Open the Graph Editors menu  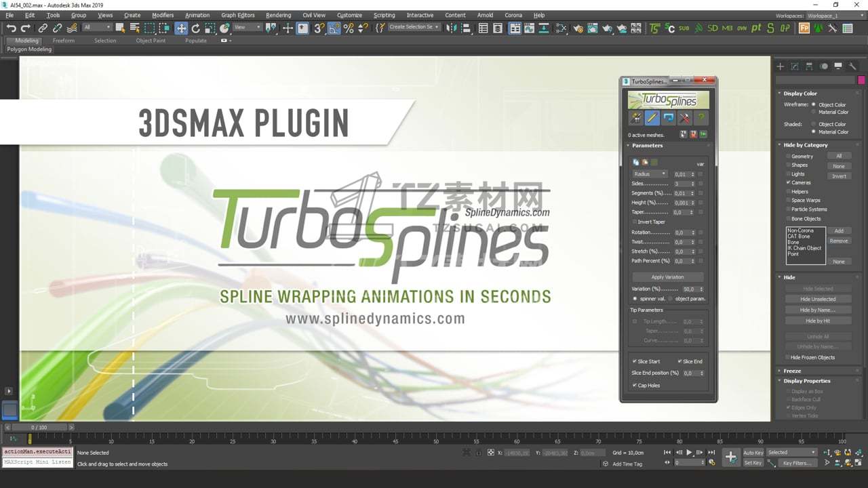pos(238,15)
